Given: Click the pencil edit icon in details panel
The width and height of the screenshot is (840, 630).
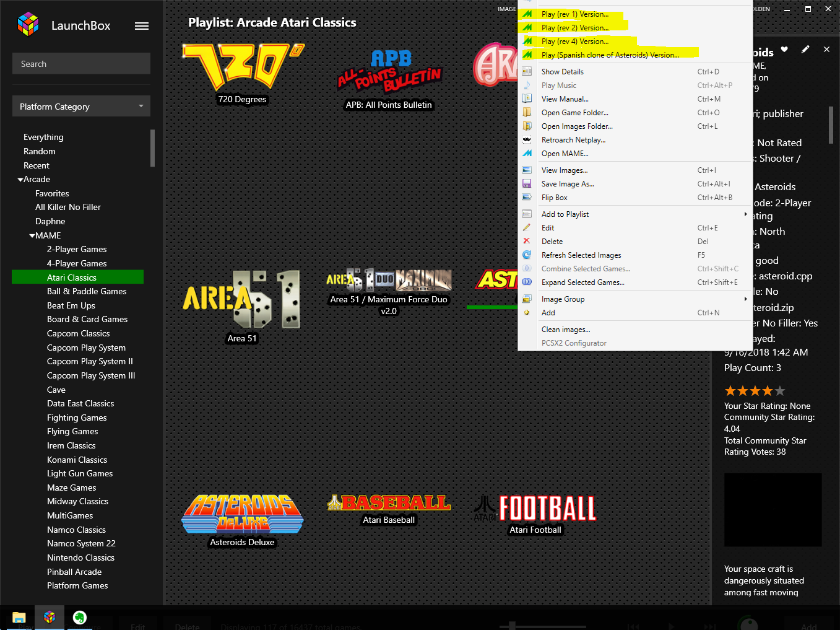Looking at the screenshot, I should 805,50.
